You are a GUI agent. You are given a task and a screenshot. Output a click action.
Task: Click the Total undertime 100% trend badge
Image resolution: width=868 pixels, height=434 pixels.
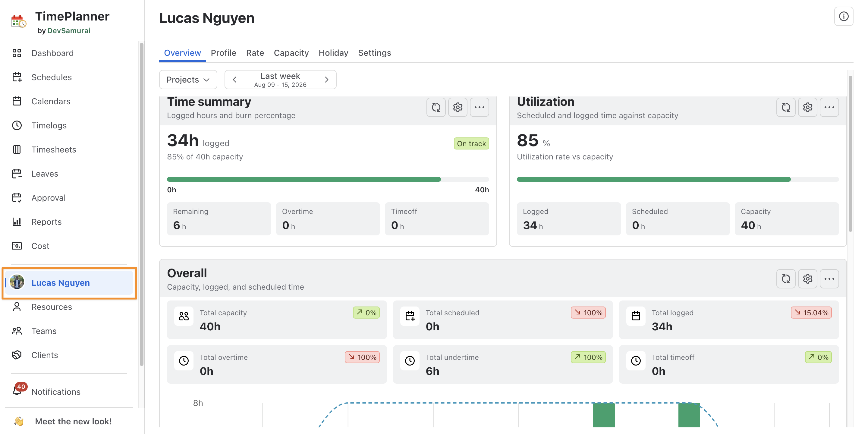pyautogui.click(x=588, y=357)
